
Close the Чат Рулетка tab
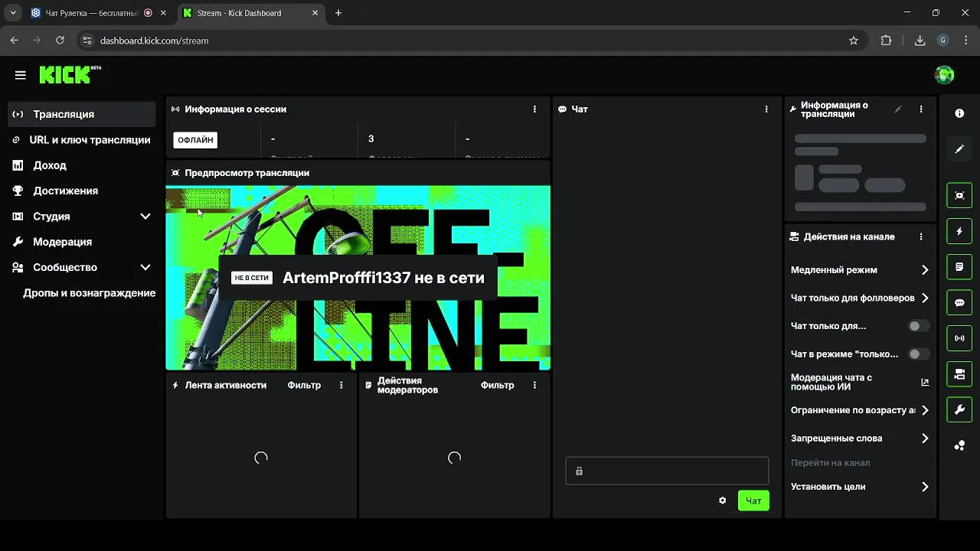(x=163, y=13)
